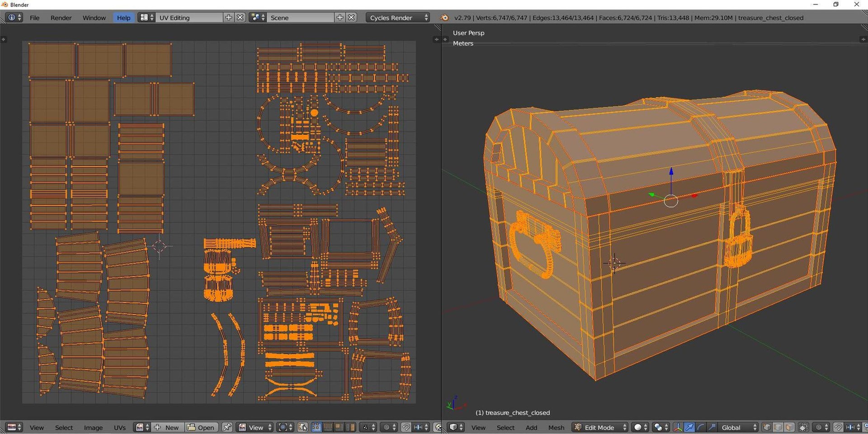Open the Window menu
The width and height of the screenshot is (868, 434).
click(94, 18)
